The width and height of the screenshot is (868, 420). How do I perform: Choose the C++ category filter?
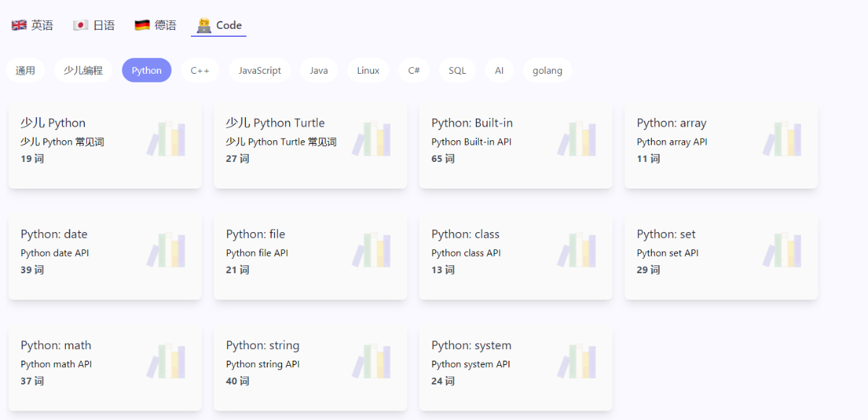(x=200, y=71)
